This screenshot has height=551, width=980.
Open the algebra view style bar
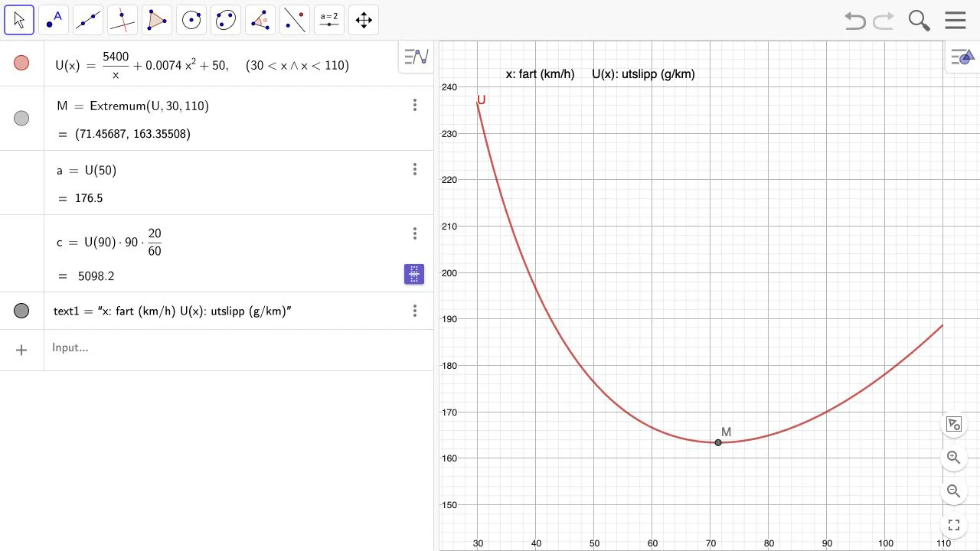pyautogui.click(x=416, y=57)
